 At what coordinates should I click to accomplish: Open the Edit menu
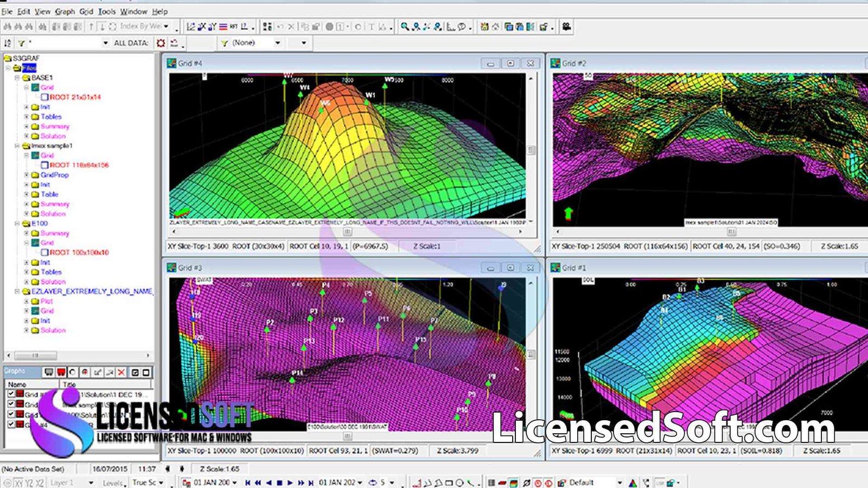[x=24, y=11]
